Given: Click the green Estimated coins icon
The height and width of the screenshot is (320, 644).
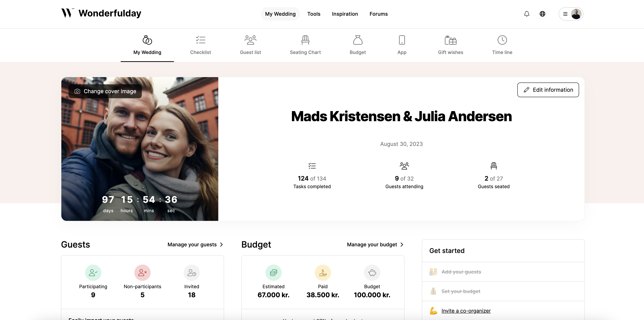Looking at the screenshot, I should point(273,273).
